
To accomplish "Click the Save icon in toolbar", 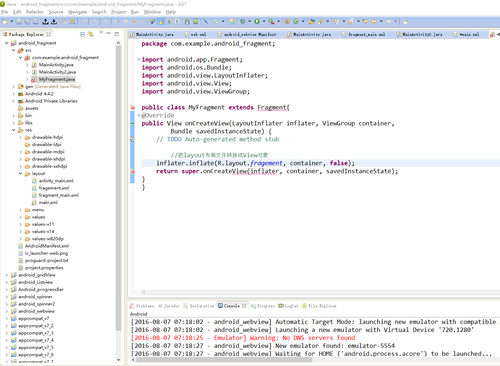I will [x=19, y=22].
